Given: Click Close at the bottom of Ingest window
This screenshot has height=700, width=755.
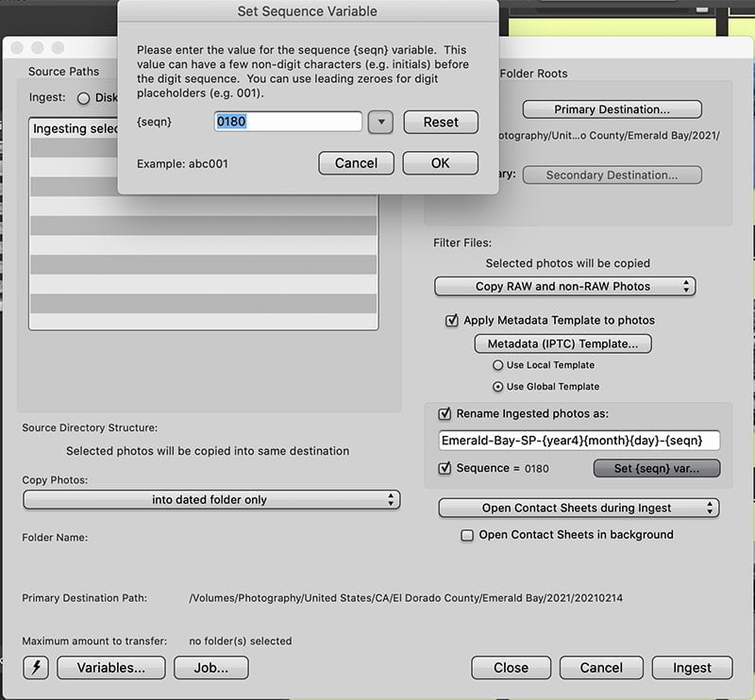Looking at the screenshot, I should (511, 668).
